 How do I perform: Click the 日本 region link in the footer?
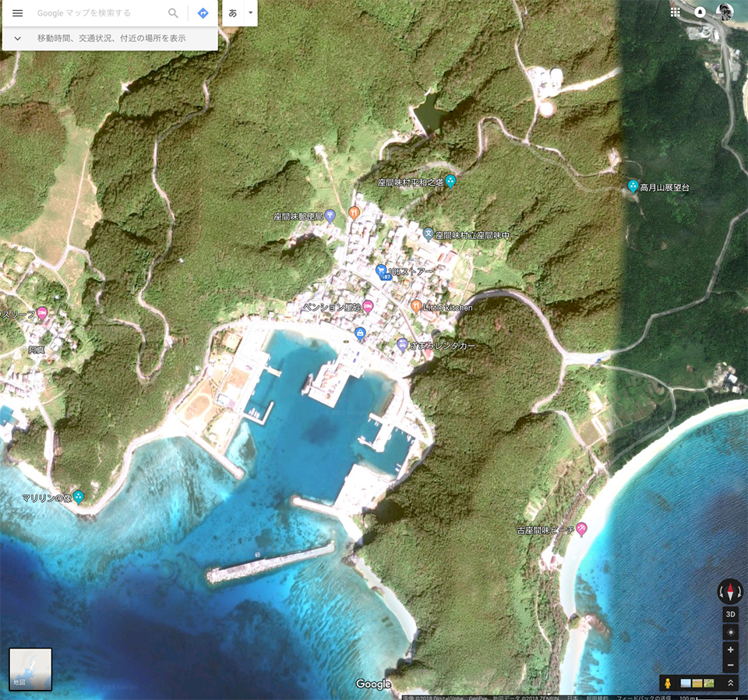coord(573,698)
